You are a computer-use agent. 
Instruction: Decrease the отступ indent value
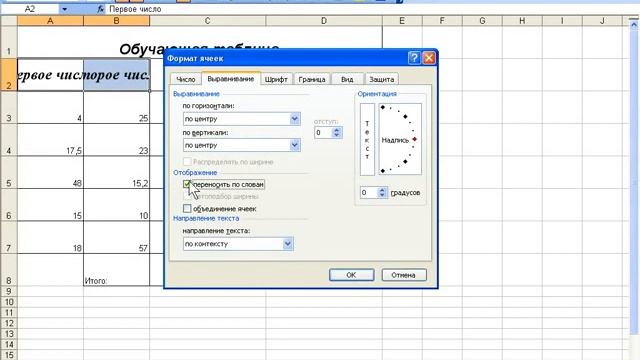pos(336,135)
